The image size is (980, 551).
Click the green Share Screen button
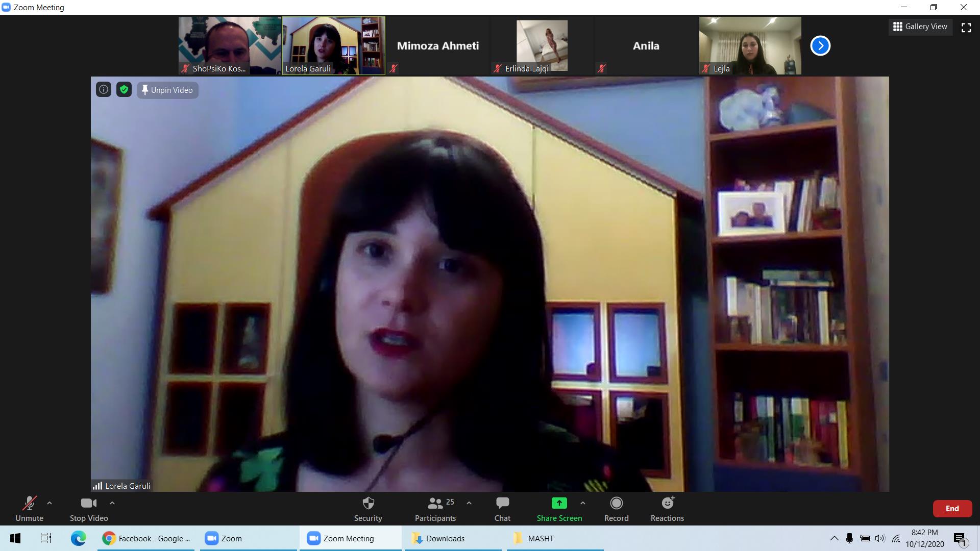(x=559, y=509)
